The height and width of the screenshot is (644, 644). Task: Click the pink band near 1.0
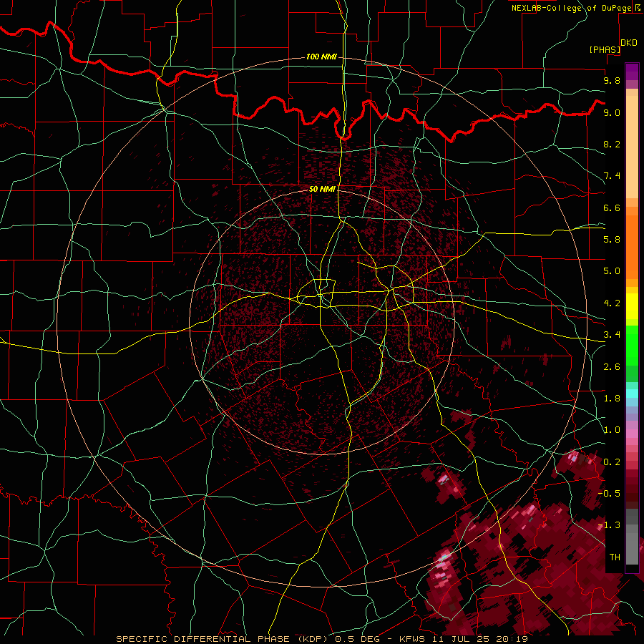click(x=632, y=433)
